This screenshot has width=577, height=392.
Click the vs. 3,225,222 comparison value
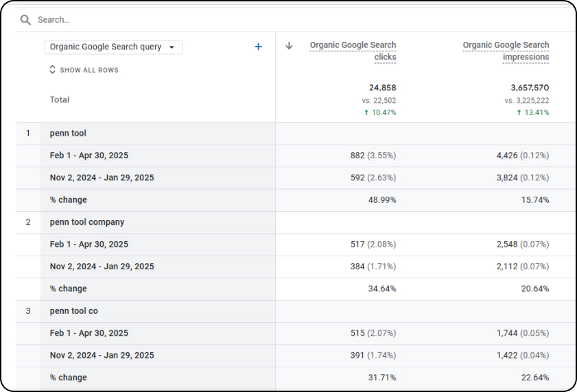pos(527,100)
